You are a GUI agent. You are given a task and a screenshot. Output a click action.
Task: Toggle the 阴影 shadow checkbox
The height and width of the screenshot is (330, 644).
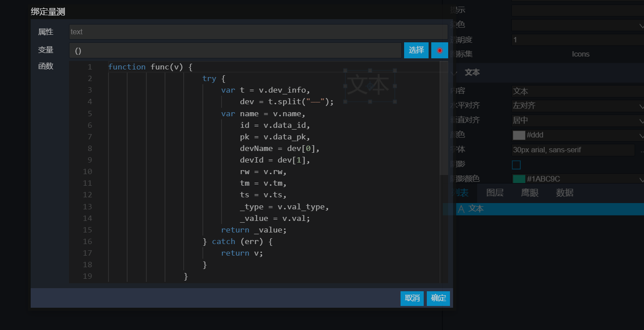[516, 165]
